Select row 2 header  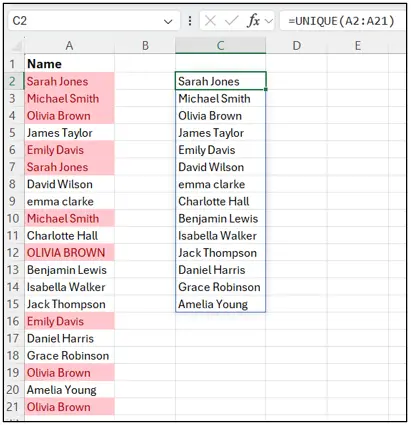click(x=13, y=81)
